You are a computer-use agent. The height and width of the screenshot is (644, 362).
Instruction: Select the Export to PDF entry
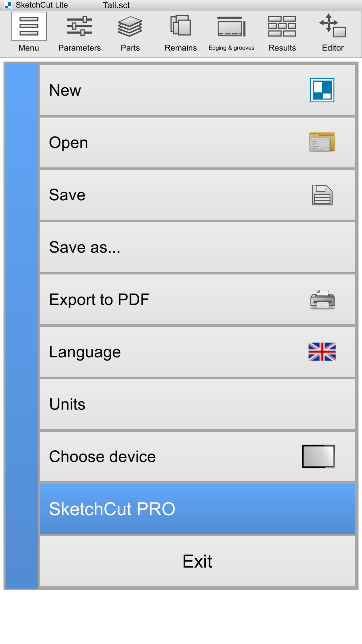point(197,300)
